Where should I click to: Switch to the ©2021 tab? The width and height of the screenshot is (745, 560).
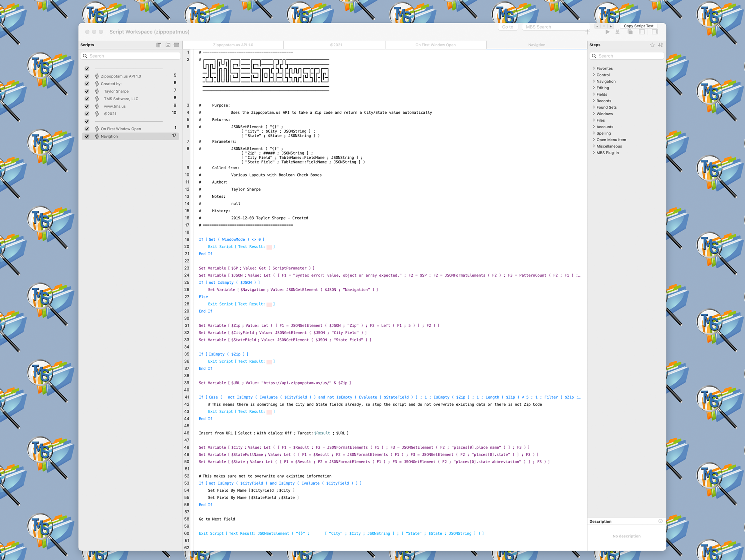335,45
